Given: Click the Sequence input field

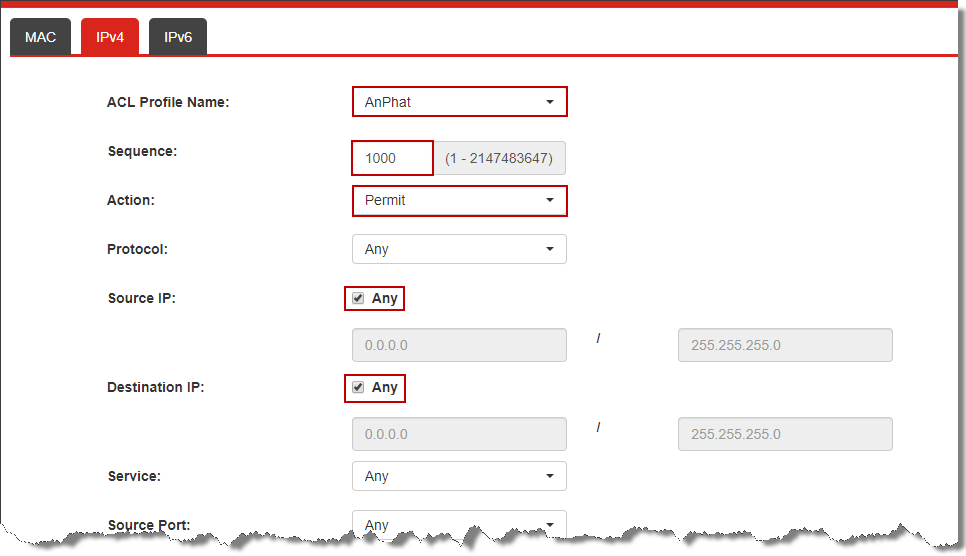Looking at the screenshot, I should click(392, 158).
